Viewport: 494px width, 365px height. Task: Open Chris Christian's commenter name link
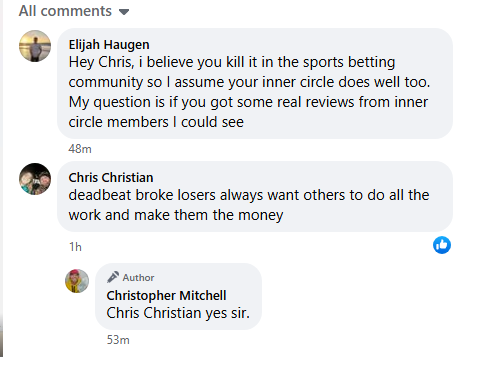[x=111, y=177]
